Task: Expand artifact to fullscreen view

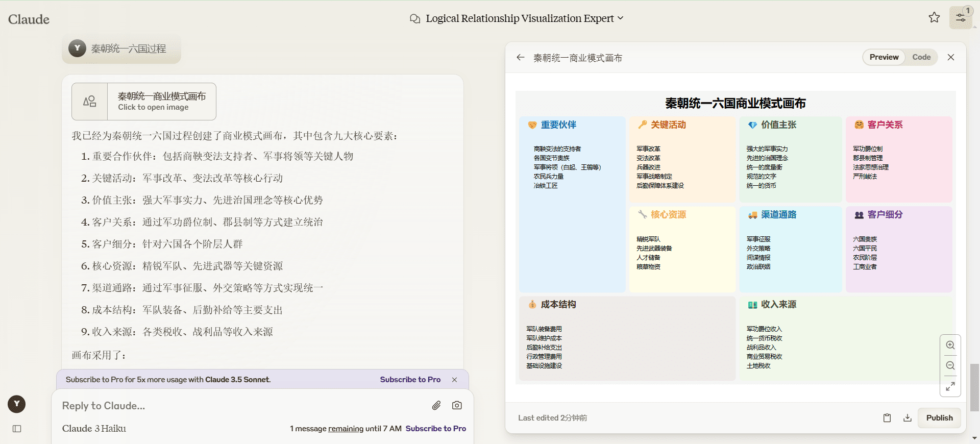Action: point(950,386)
